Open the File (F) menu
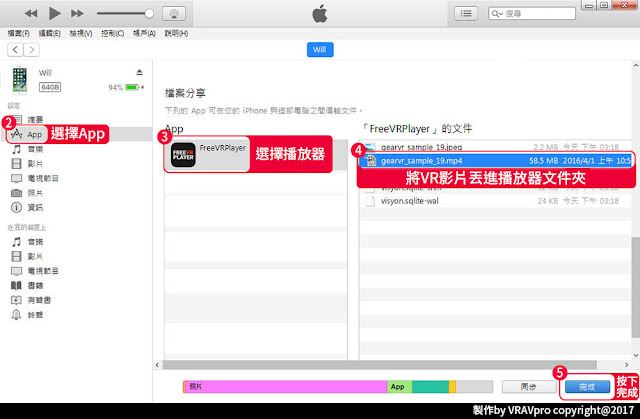 pyautogui.click(x=18, y=33)
